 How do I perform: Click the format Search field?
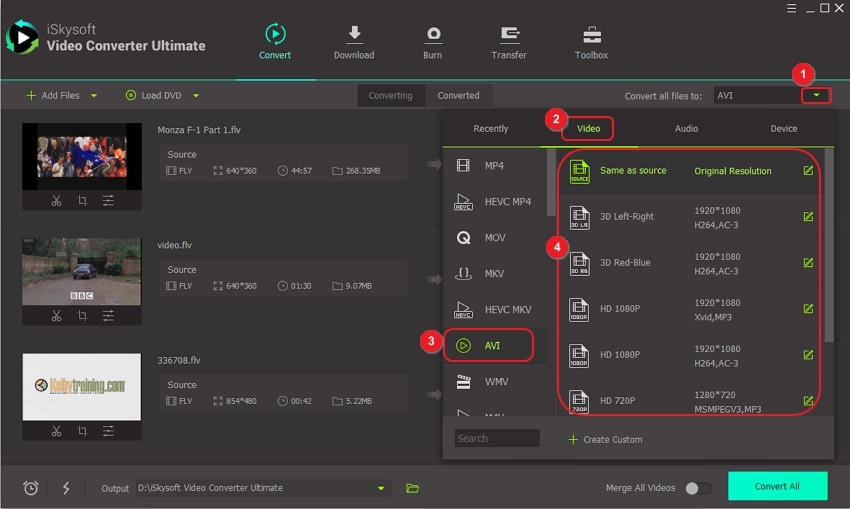(497, 439)
